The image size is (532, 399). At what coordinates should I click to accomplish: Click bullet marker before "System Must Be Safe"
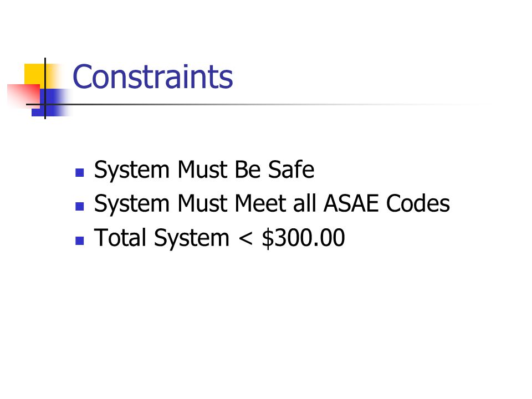[79, 173]
